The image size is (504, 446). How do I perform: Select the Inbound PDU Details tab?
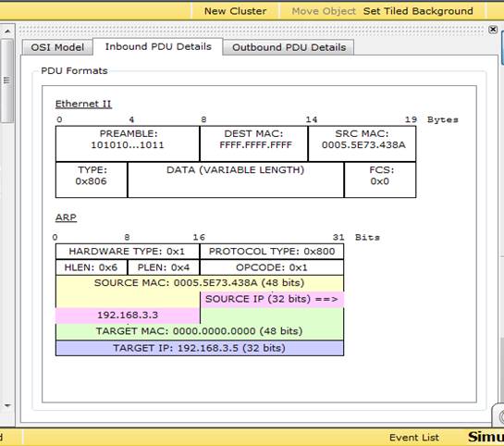158,46
